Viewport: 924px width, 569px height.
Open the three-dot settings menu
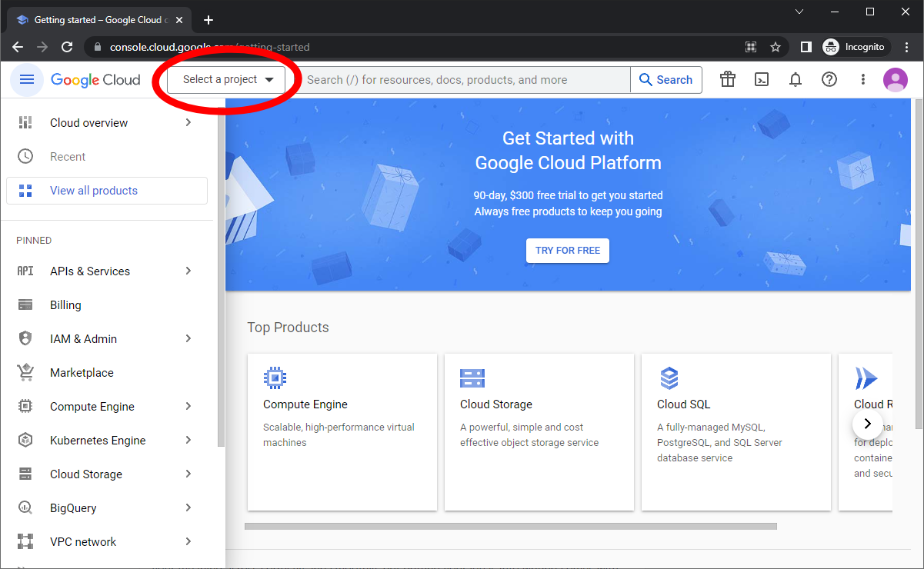pos(863,80)
